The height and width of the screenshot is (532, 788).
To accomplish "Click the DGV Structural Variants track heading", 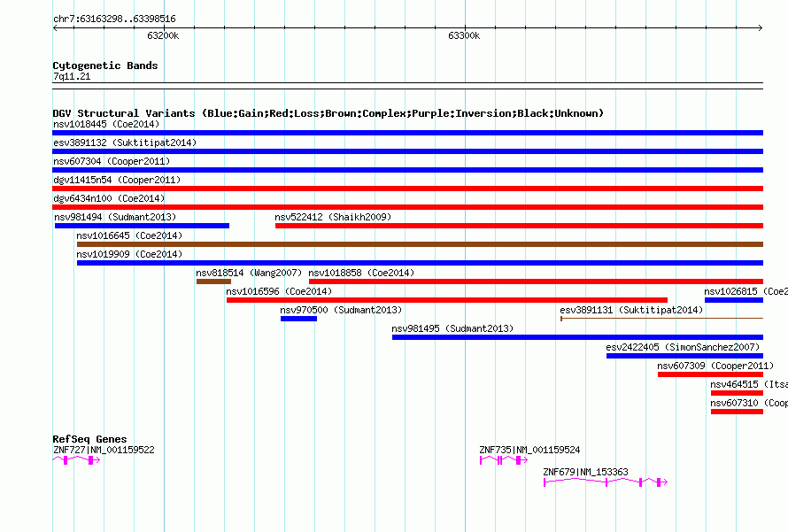I will coord(328,113).
